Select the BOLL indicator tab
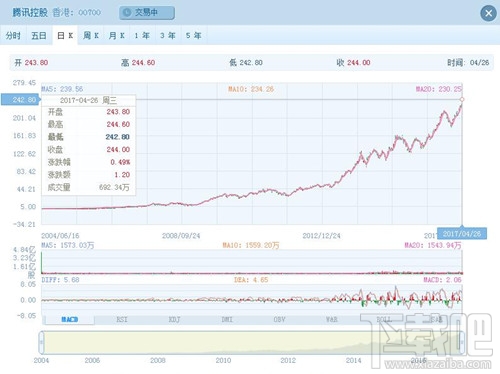 [x=384, y=319]
